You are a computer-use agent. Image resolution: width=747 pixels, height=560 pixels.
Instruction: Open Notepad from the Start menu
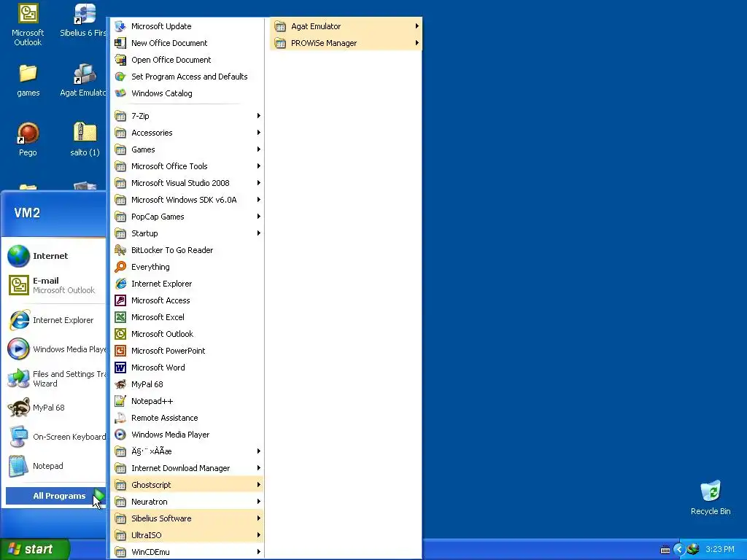pyautogui.click(x=55, y=466)
